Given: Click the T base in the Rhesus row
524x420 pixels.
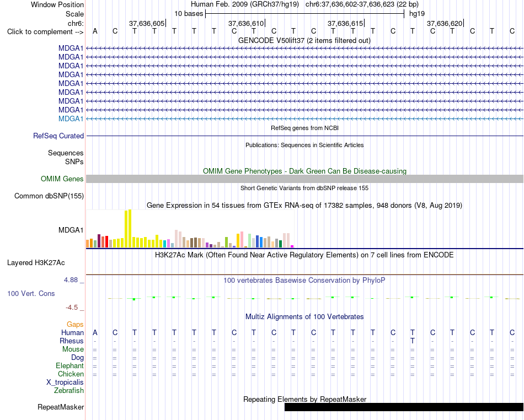Looking at the screenshot, I should point(413,341).
